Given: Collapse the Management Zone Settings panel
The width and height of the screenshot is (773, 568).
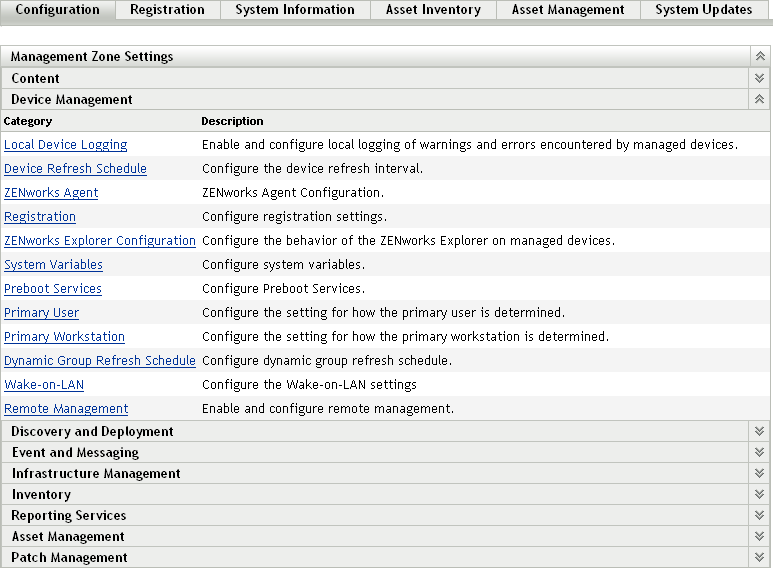Looking at the screenshot, I should click(760, 57).
